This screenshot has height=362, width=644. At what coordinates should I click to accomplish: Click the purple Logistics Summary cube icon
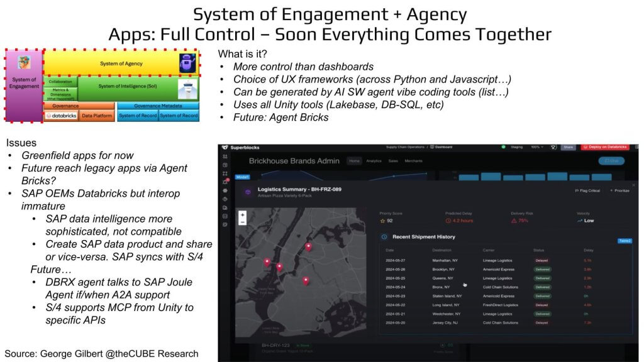tap(248, 192)
